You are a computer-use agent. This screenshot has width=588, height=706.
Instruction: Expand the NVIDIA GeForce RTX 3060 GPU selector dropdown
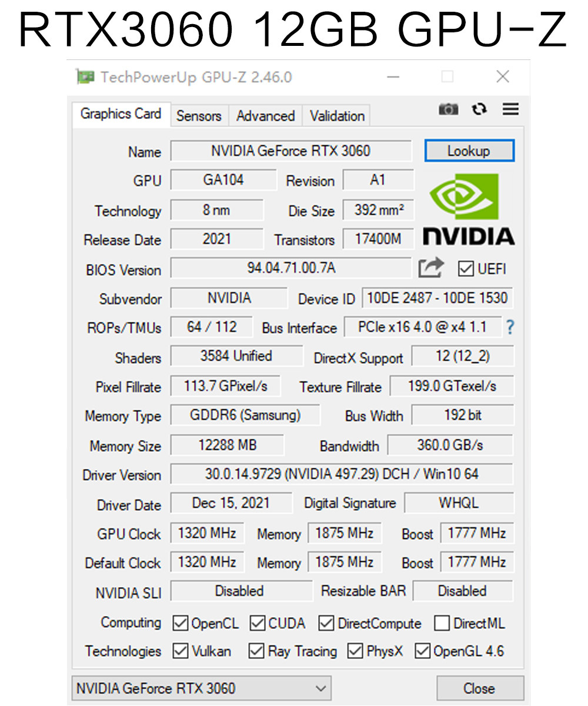[x=201, y=688]
